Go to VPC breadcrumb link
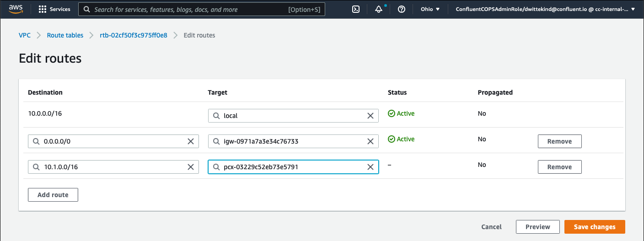The image size is (644, 241). point(25,35)
